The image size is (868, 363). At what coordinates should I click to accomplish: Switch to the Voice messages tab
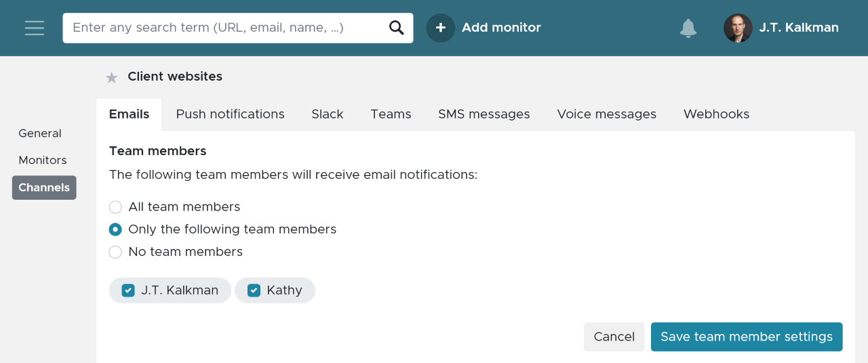tap(607, 114)
